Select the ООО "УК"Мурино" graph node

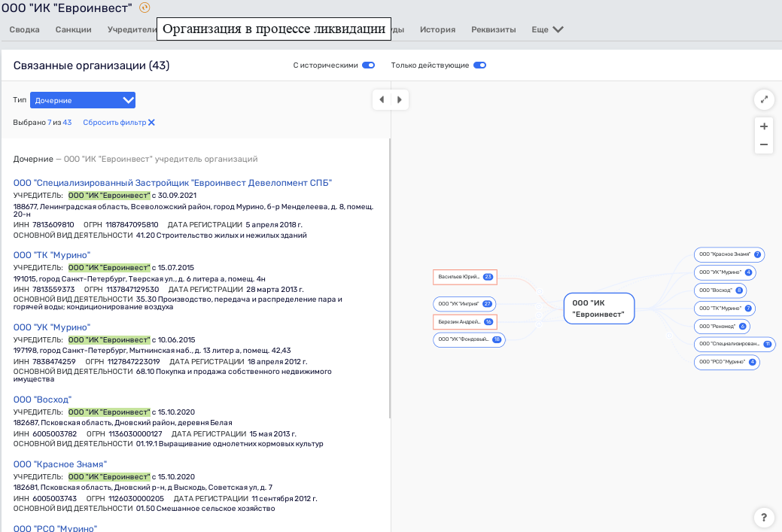[x=725, y=272]
